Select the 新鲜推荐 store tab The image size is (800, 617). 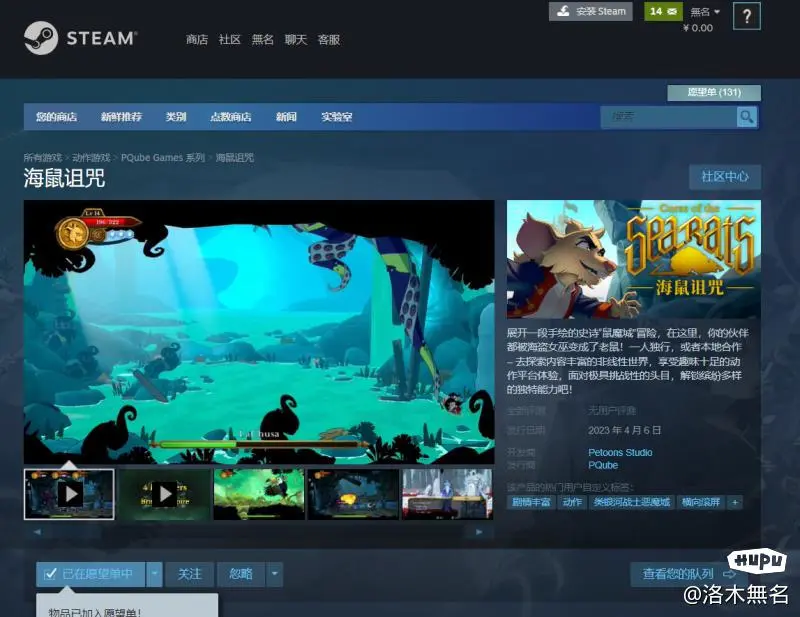click(121, 117)
